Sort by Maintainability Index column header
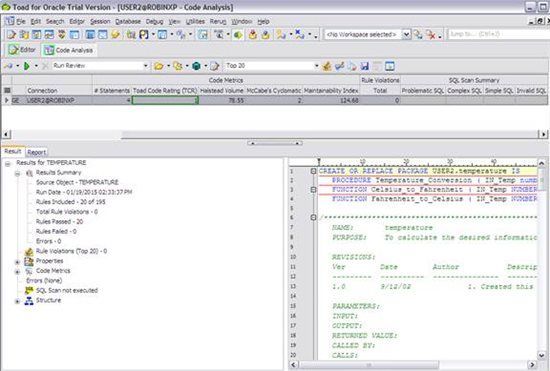The image size is (550, 371). click(x=331, y=90)
